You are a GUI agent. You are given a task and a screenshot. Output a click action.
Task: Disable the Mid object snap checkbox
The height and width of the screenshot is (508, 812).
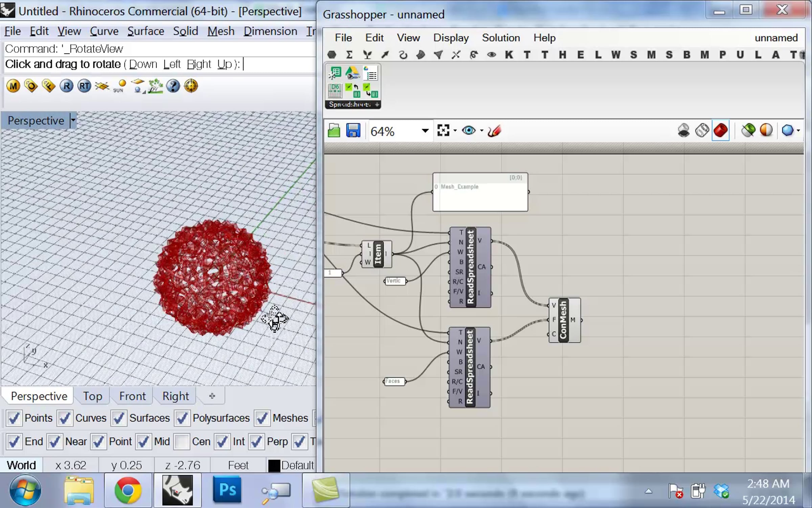click(143, 442)
